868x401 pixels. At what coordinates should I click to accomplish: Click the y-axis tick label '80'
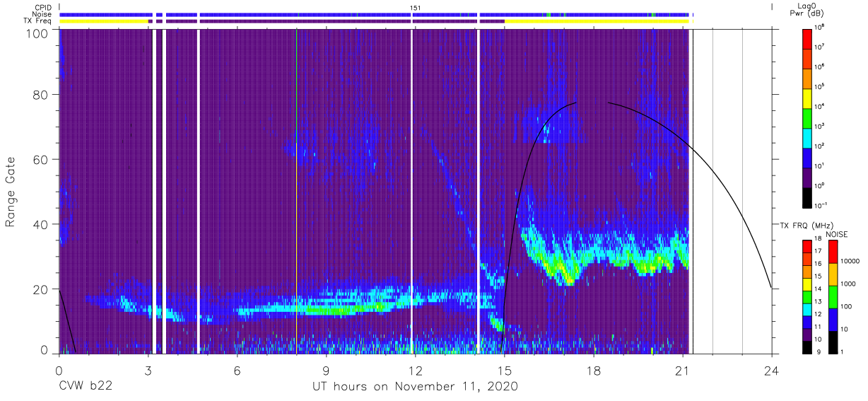42,95
